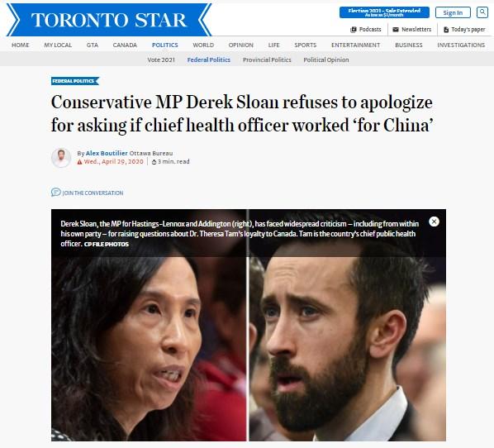Screen dimensions: 494x448
Task: Click the Federal Politics category tag
Action: click(x=75, y=81)
